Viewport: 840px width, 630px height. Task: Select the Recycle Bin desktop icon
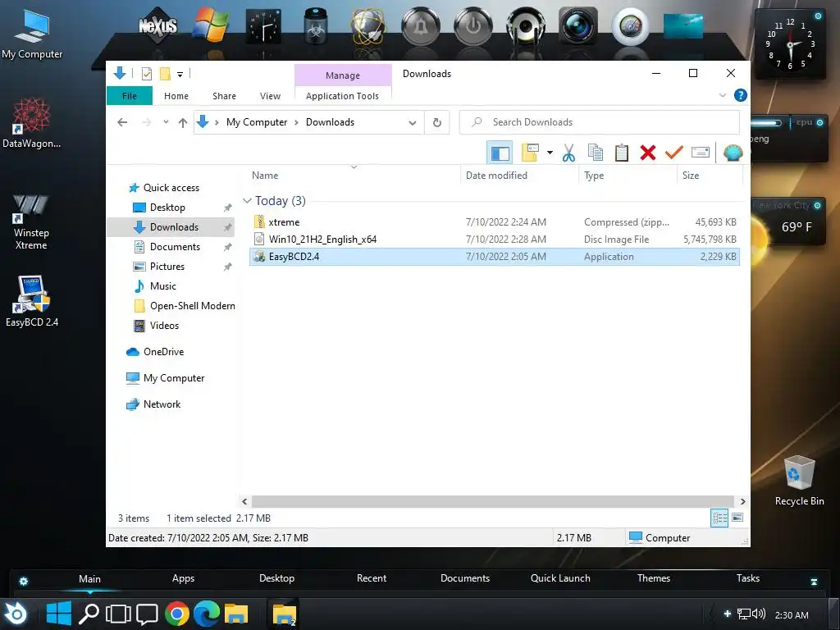799,481
